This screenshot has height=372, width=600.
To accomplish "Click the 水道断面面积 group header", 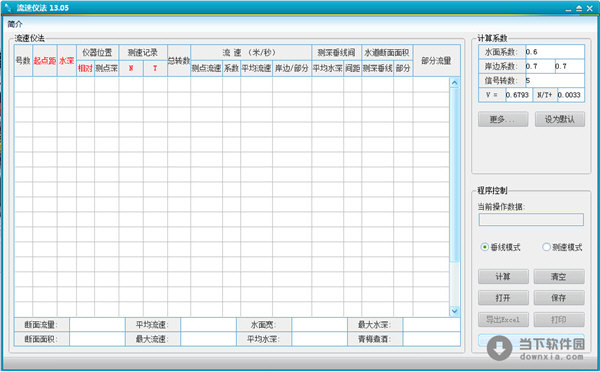I will [x=387, y=52].
